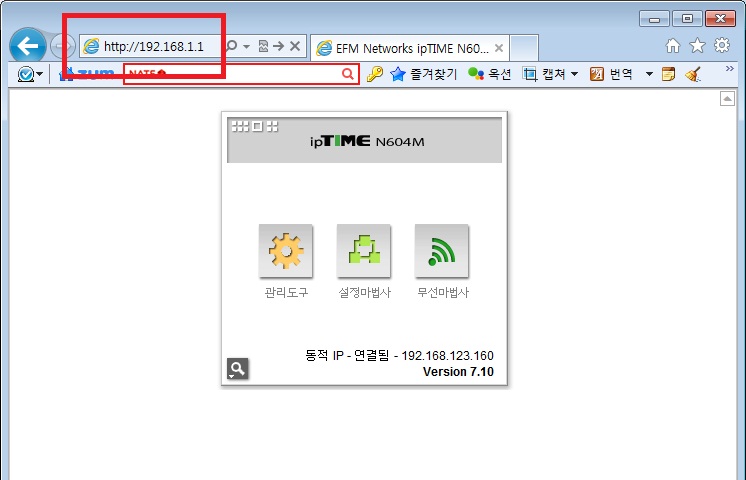This screenshot has height=480, width=746.
Task: Open the Home page icon
Action: pos(673,46)
